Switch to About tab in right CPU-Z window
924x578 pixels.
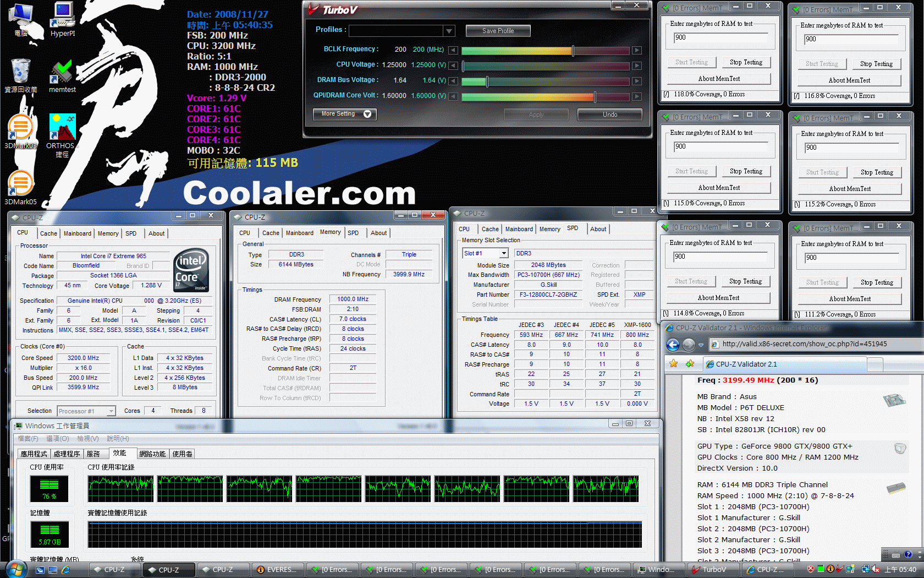598,229
